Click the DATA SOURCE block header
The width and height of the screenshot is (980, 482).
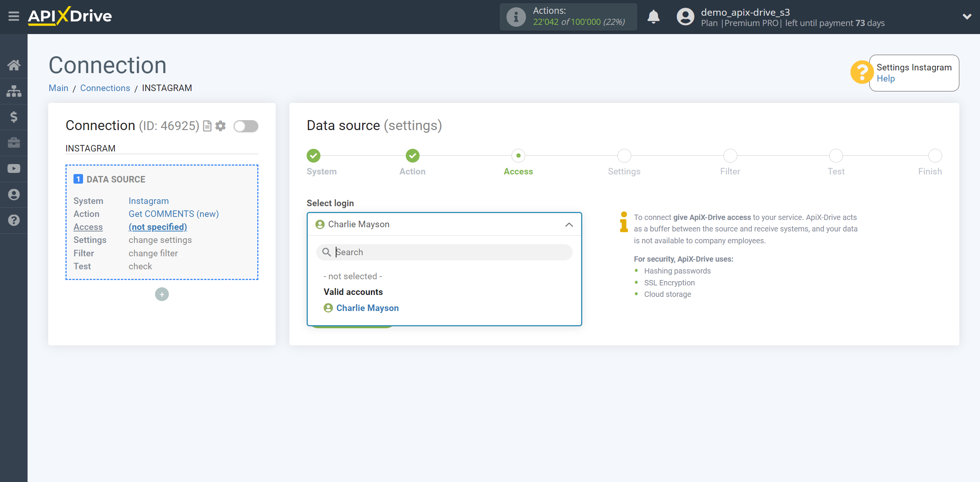[109, 179]
